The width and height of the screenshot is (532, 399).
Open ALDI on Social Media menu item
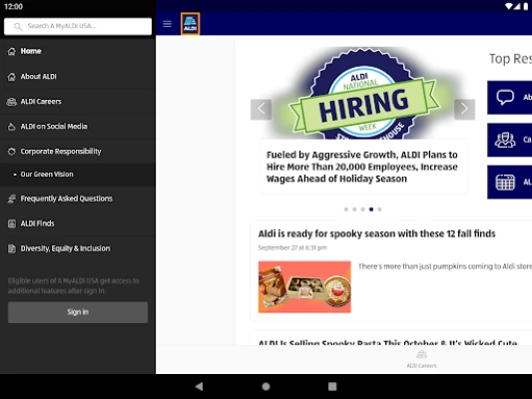tap(78, 126)
